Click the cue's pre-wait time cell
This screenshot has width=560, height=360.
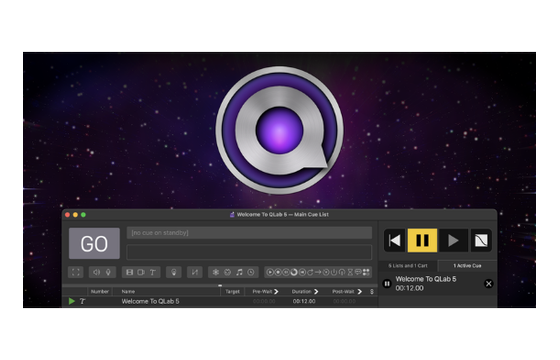[x=264, y=301]
